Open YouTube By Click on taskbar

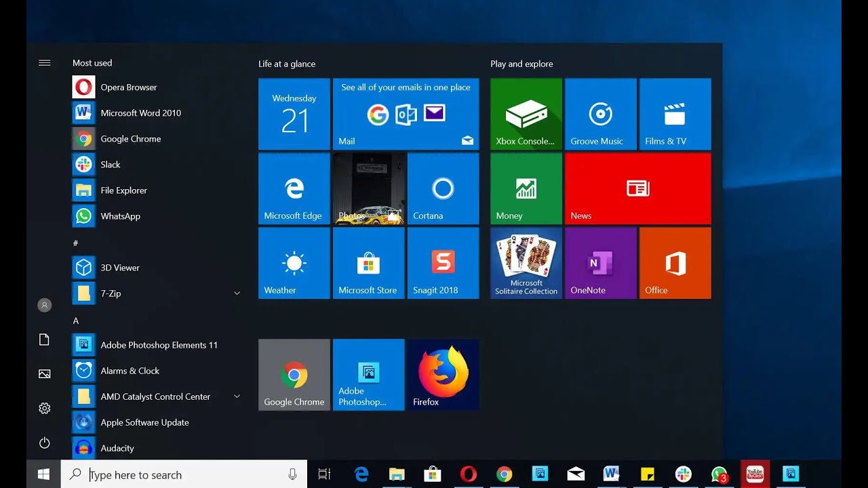pos(754,474)
